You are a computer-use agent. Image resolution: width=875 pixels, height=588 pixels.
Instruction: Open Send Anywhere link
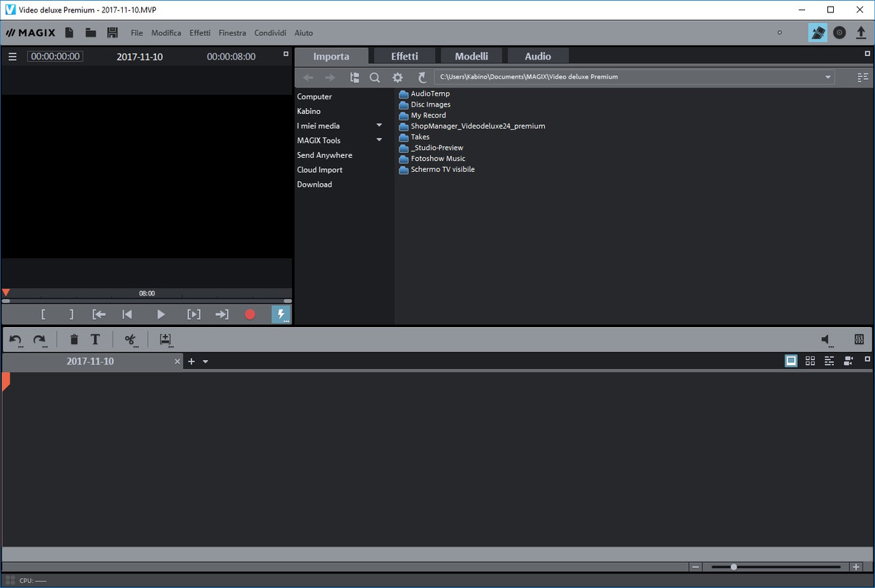coord(324,155)
